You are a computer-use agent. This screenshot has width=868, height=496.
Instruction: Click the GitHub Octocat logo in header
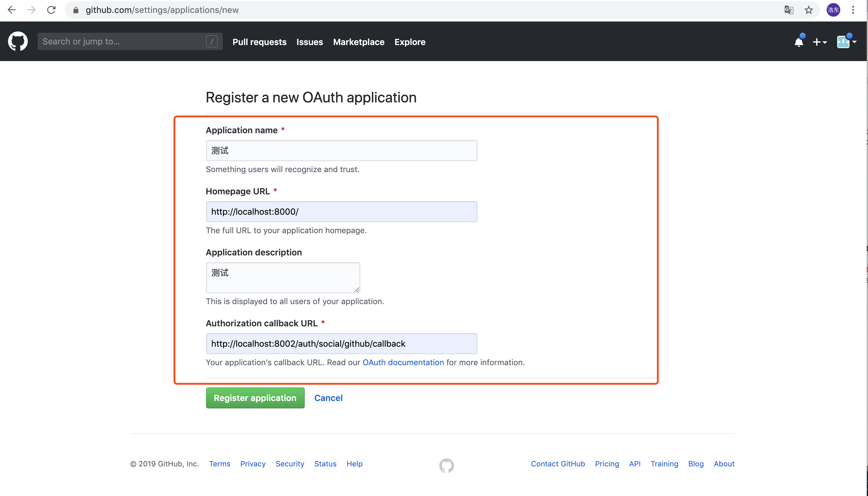point(18,41)
